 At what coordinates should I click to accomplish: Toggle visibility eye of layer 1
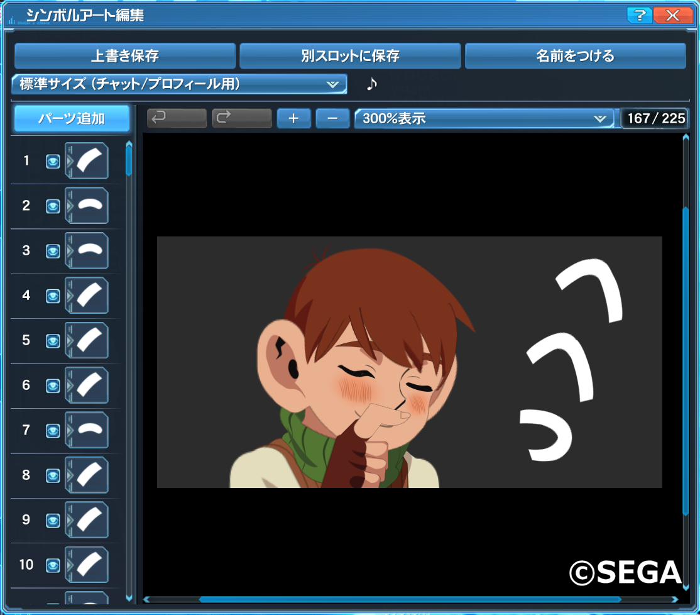[53, 161]
